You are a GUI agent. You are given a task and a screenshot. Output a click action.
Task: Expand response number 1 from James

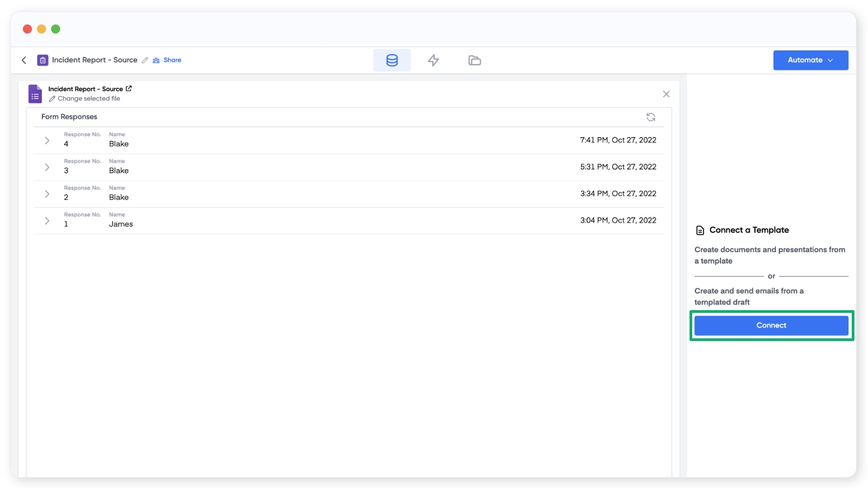pyautogui.click(x=47, y=221)
